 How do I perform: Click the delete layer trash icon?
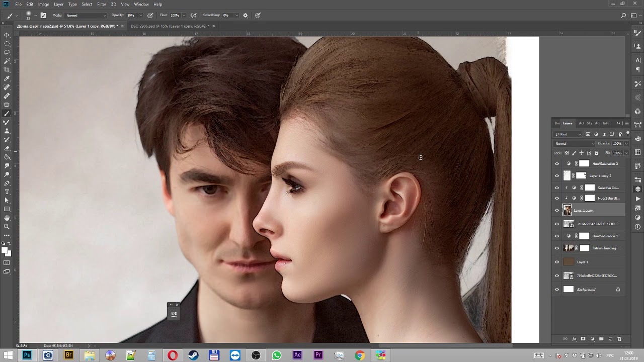coord(619,339)
